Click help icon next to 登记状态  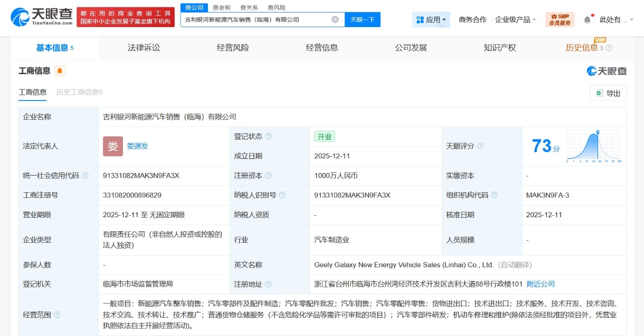(268, 136)
